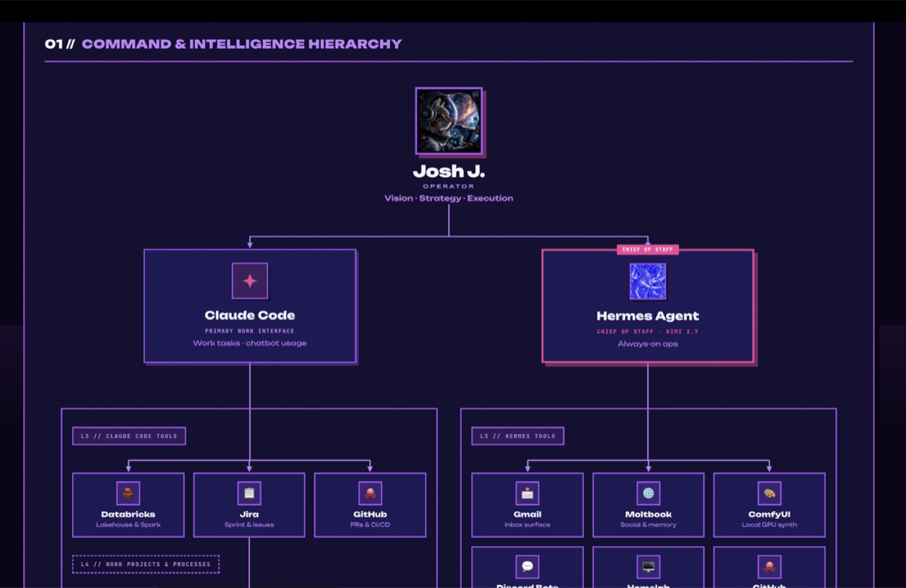Click the Always-on ops text

pos(648,343)
